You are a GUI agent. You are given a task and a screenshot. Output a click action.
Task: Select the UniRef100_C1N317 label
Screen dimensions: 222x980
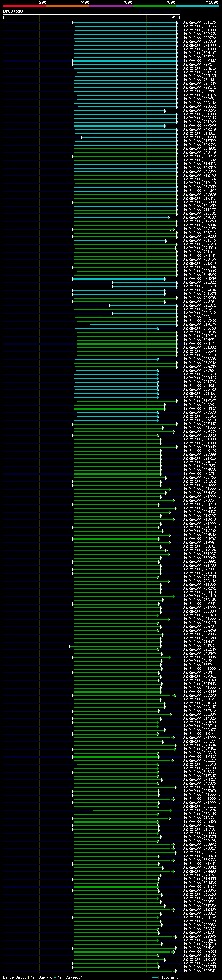pos(199,133)
